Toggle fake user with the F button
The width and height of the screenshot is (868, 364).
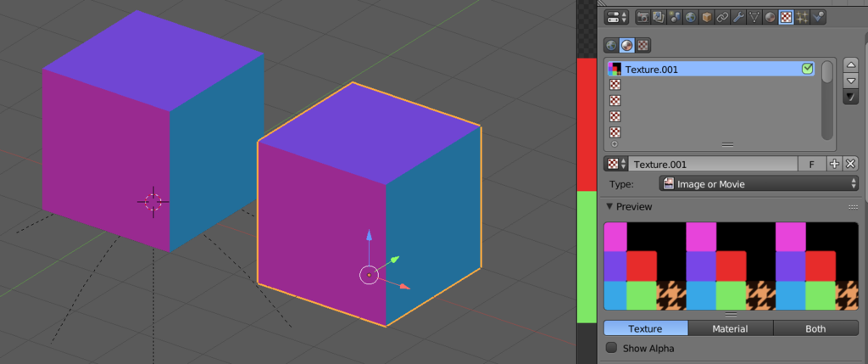click(811, 164)
